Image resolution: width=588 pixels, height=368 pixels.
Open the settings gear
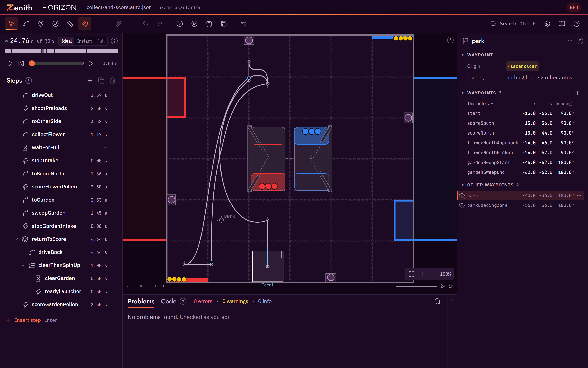tap(547, 24)
